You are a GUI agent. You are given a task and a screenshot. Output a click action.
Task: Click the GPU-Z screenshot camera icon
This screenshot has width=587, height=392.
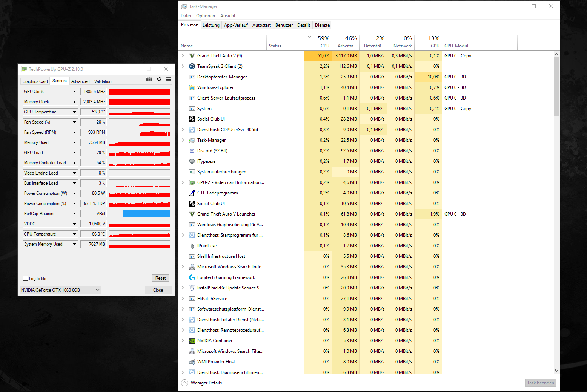(x=149, y=79)
